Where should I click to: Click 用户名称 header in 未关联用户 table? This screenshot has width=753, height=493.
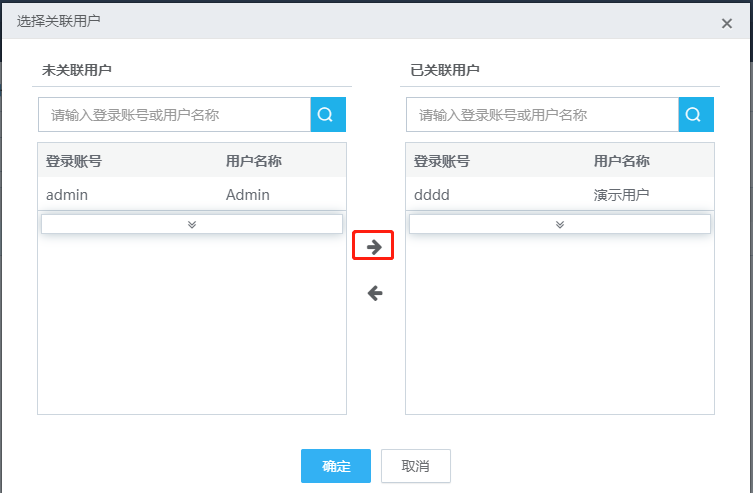[254, 161]
